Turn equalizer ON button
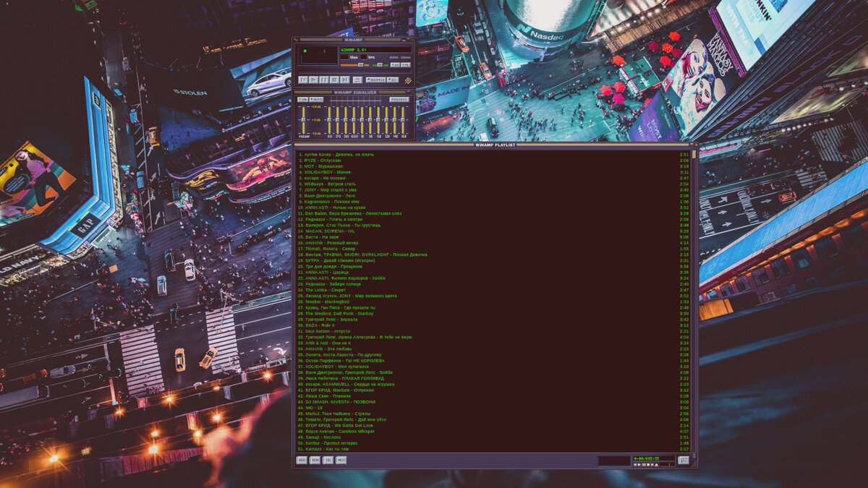868x488 pixels. [302, 99]
